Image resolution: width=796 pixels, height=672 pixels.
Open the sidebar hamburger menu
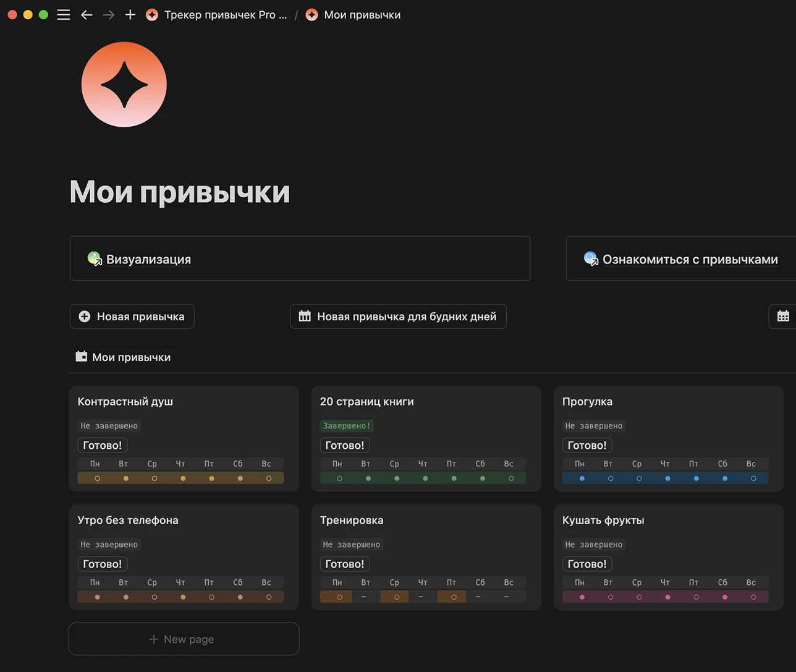(x=63, y=15)
